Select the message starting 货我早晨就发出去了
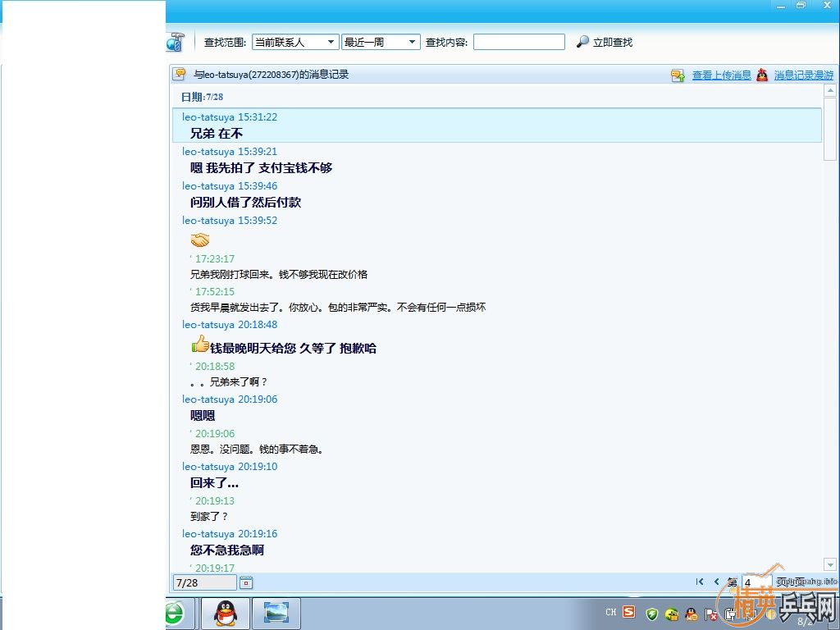Viewport: 840px width, 630px height. pyautogui.click(x=338, y=308)
